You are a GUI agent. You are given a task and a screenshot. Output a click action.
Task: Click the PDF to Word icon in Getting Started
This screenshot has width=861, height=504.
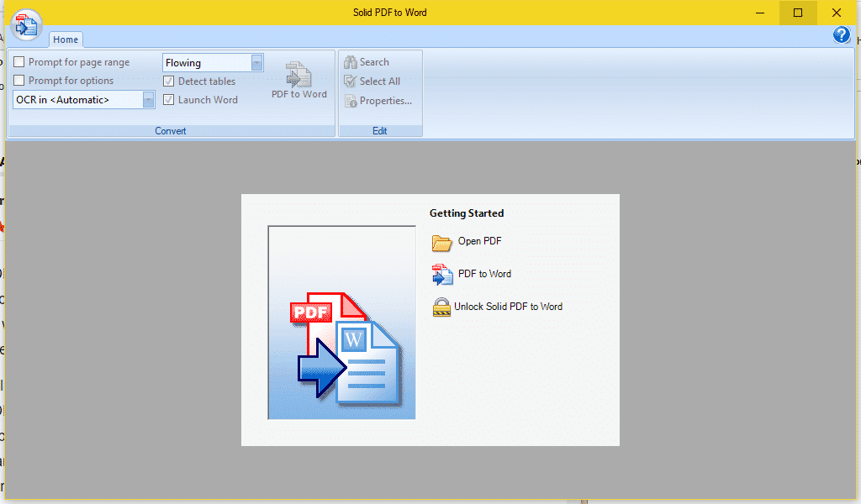point(442,275)
